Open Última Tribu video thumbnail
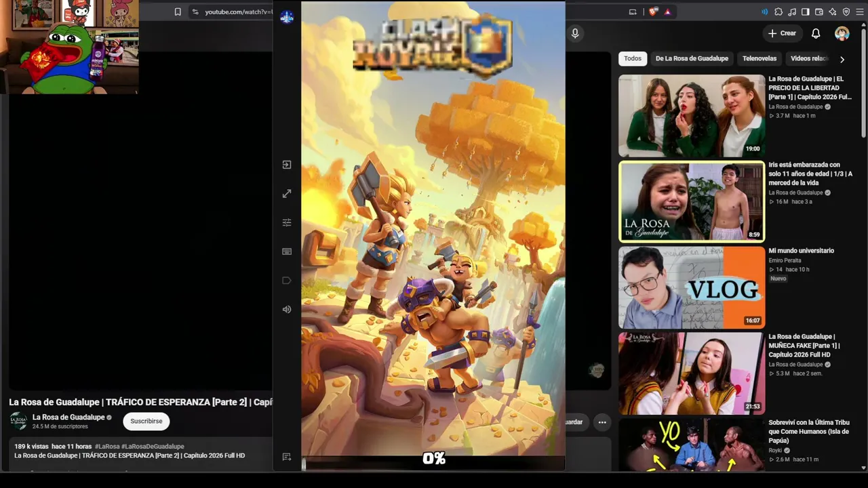The width and height of the screenshot is (868, 488). click(692, 444)
